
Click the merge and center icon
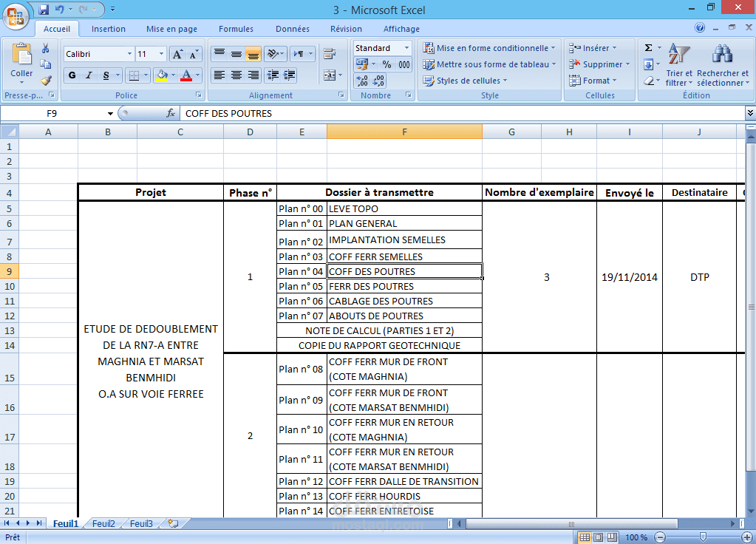point(330,75)
